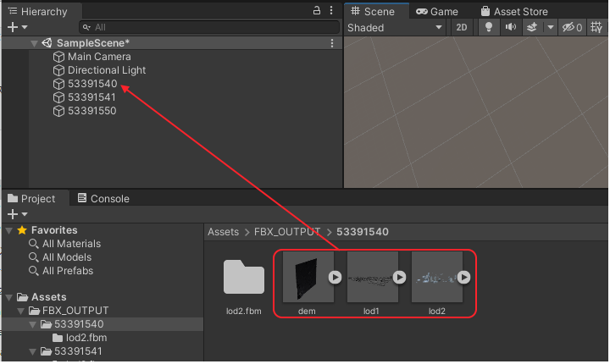Image resolution: width=610 pixels, height=364 pixels.
Task: Collapse the Assets folder foldout
Action: [9, 298]
